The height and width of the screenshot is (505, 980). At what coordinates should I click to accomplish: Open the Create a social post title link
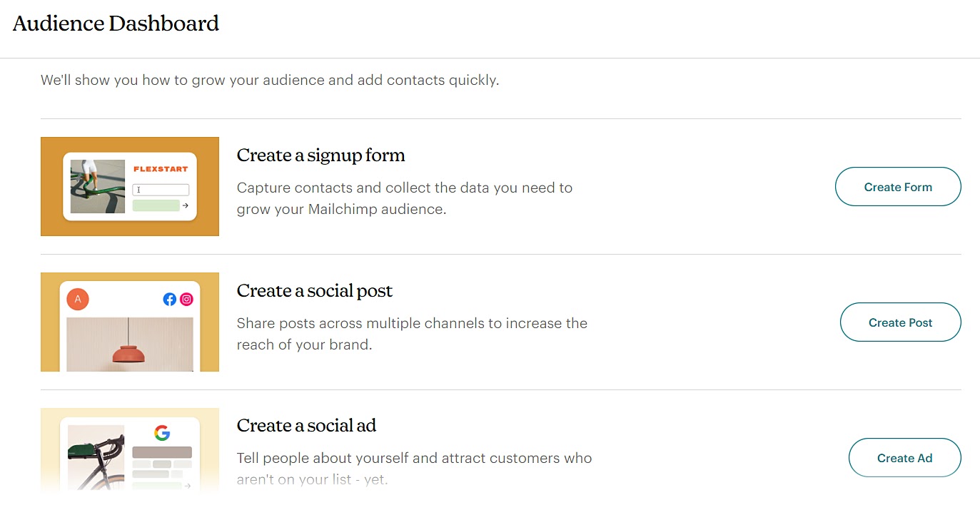point(315,290)
